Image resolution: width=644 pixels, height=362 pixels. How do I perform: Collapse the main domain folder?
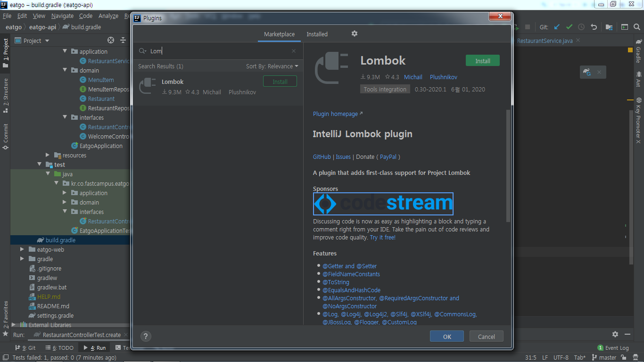coord(65,70)
